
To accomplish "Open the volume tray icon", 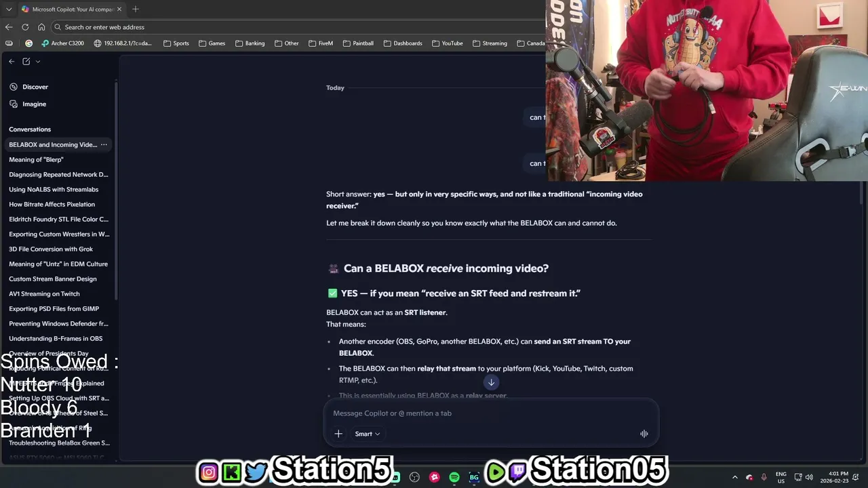I will (809, 477).
